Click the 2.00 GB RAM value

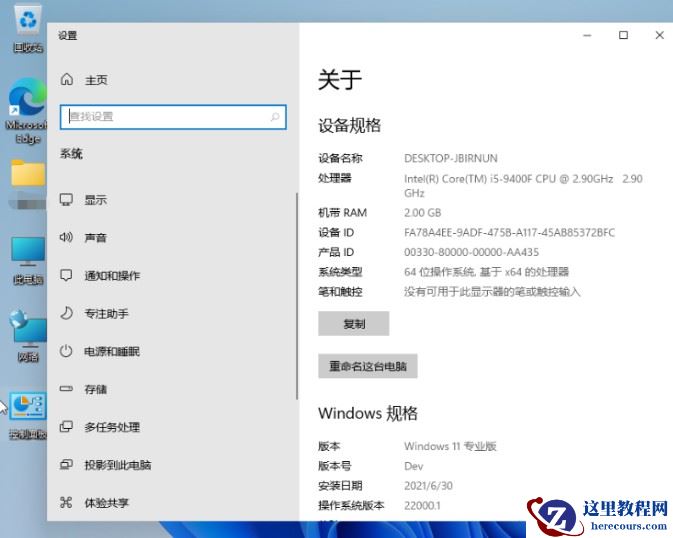point(422,213)
